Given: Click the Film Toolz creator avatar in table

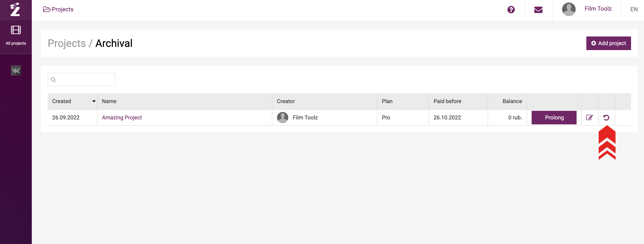Looking at the screenshot, I should coord(282,118).
